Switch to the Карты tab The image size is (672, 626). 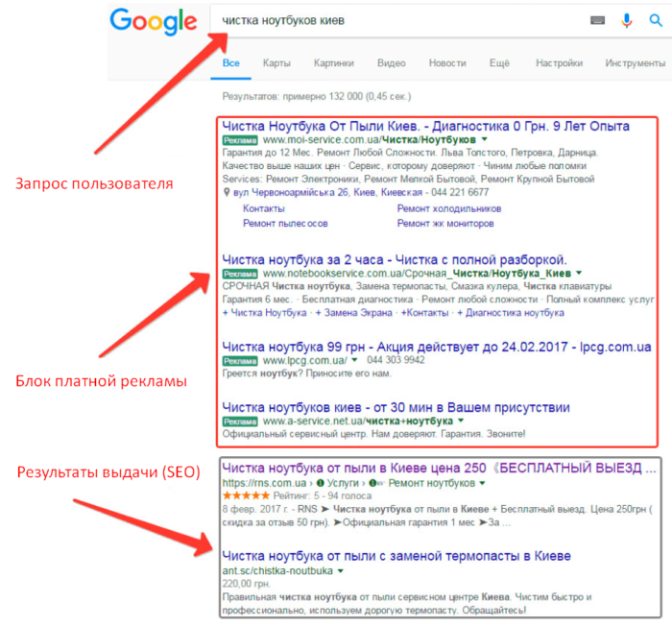point(276,63)
